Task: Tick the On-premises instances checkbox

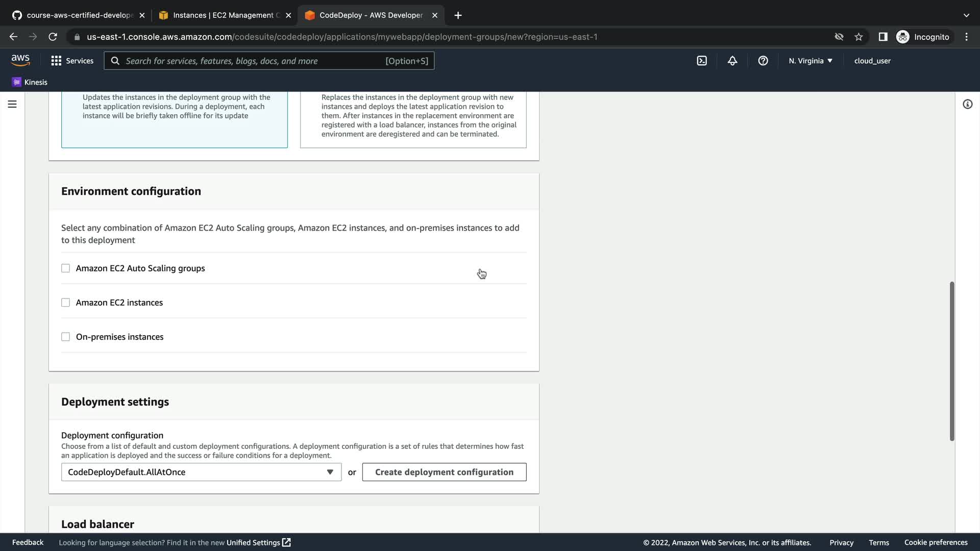Action: click(65, 337)
